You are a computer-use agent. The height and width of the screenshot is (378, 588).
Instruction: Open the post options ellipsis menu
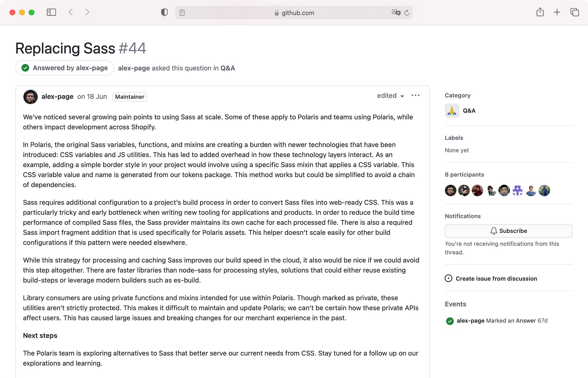click(415, 95)
